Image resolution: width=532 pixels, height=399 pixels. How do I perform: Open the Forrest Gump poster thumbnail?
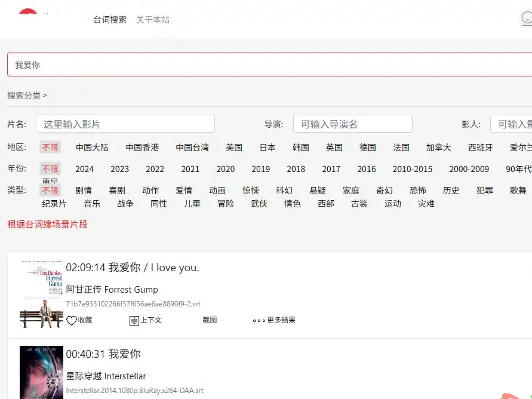[x=41, y=294]
